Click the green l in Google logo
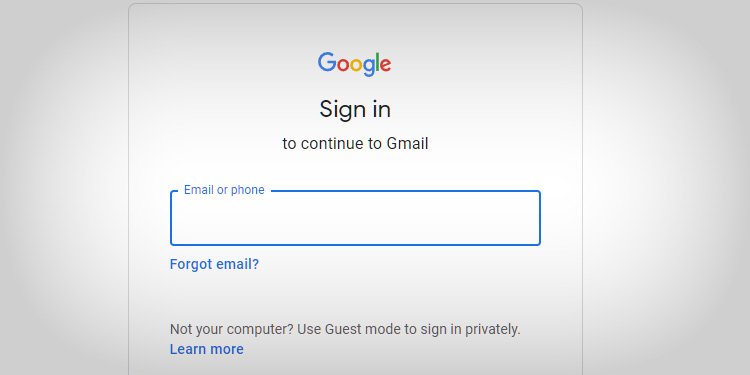The height and width of the screenshot is (375, 750). tap(377, 62)
